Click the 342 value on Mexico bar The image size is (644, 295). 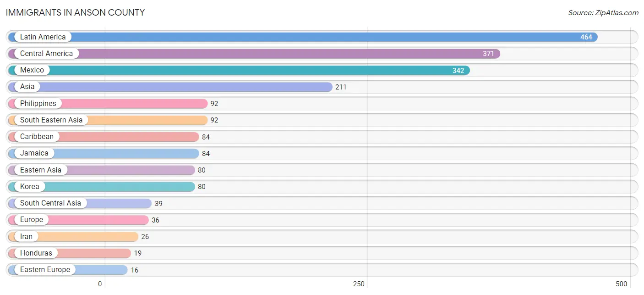coord(458,71)
